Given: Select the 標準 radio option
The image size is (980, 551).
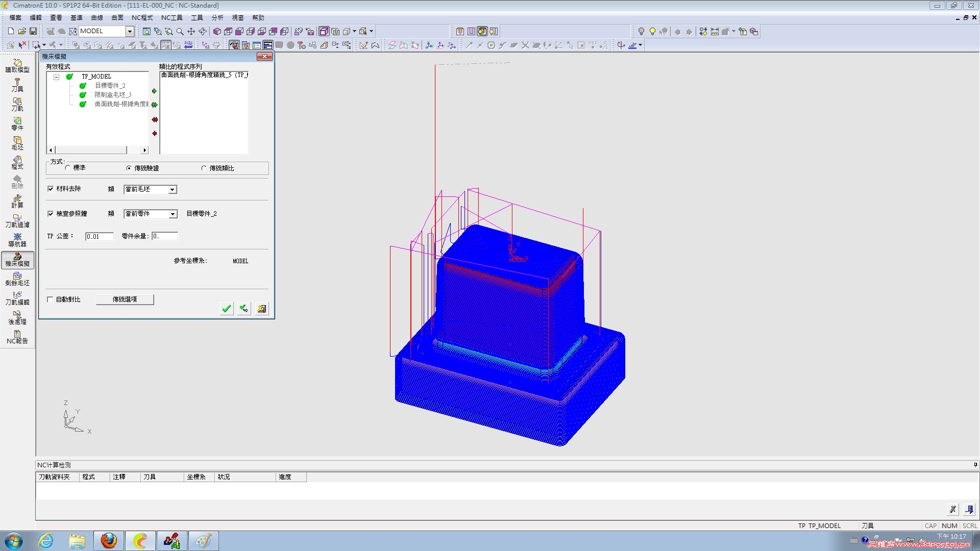Looking at the screenshot, I should coord(67,168).
